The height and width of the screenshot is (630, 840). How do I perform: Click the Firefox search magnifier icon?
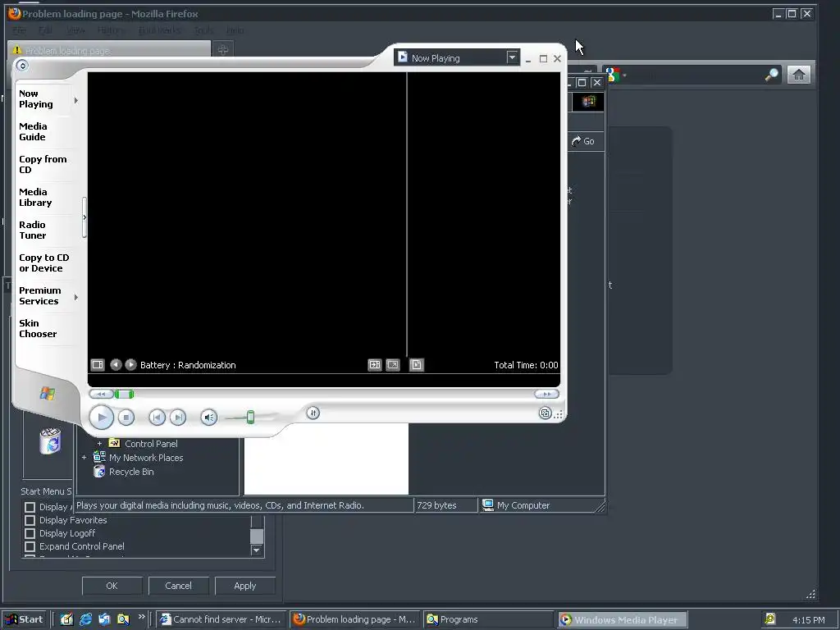point(771,75)
